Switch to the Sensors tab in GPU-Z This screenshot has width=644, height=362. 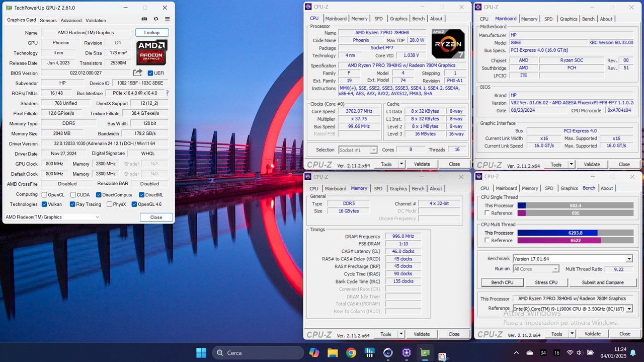coord(48,20)
